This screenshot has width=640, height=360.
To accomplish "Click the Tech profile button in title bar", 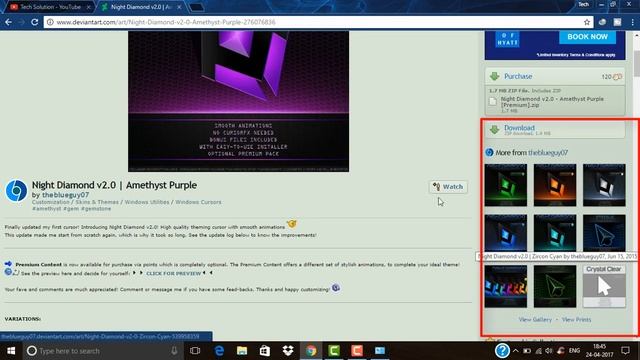I will (584, 4).
